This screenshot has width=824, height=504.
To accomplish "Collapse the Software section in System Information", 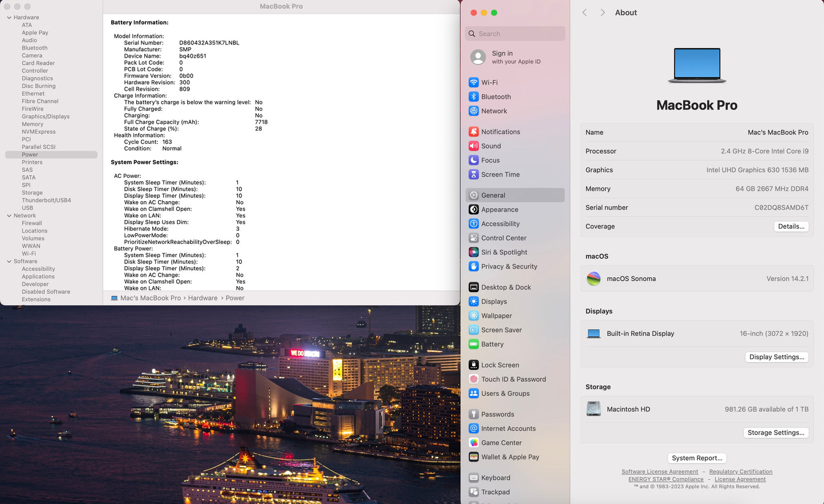I will [9, 261].
